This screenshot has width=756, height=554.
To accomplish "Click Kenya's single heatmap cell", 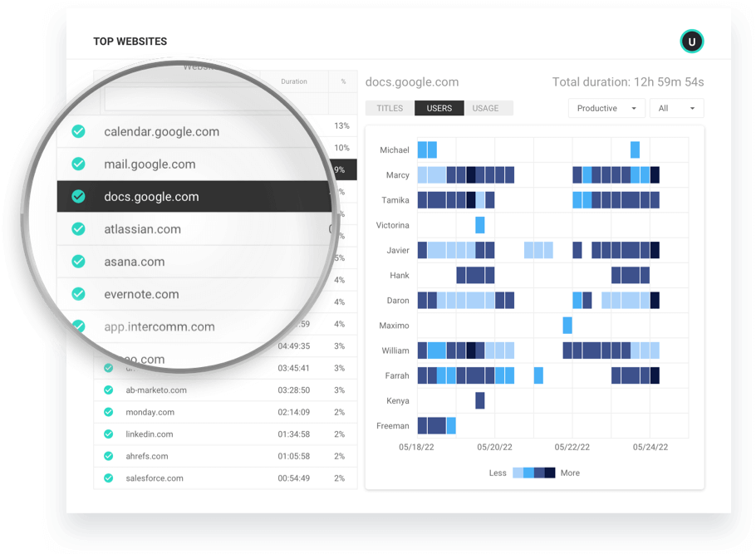I will coord(479,400).
